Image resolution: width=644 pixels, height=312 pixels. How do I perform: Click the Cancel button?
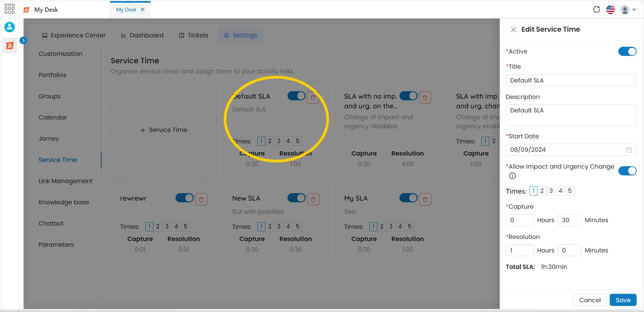point(590,300)
